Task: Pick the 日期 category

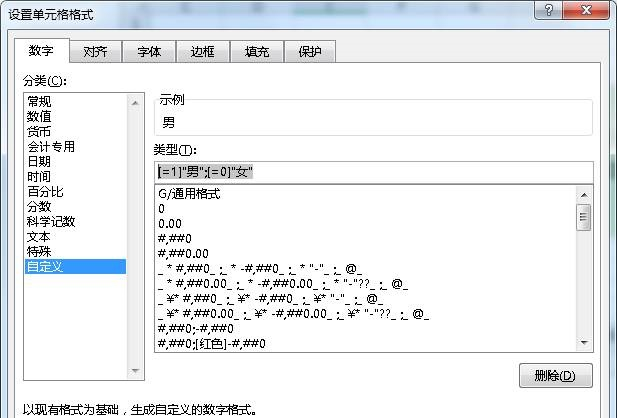Action: tap(75, 161)
